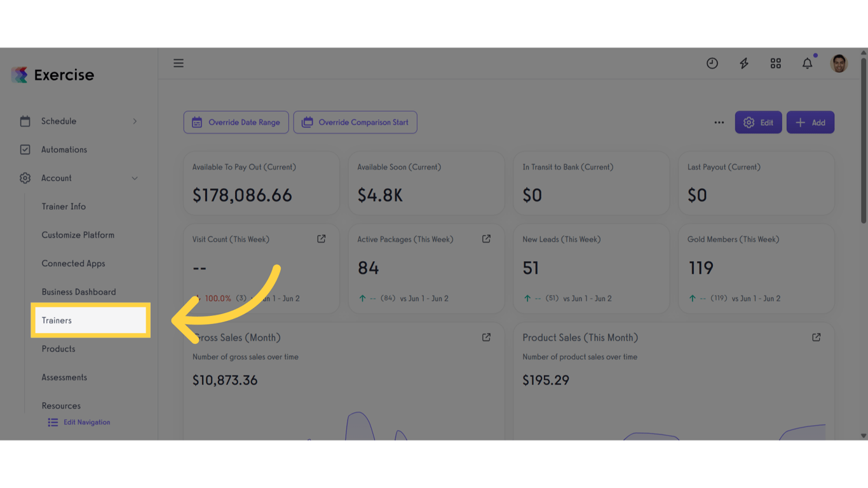Go to Automations in the sidebar

click(64, 150)
